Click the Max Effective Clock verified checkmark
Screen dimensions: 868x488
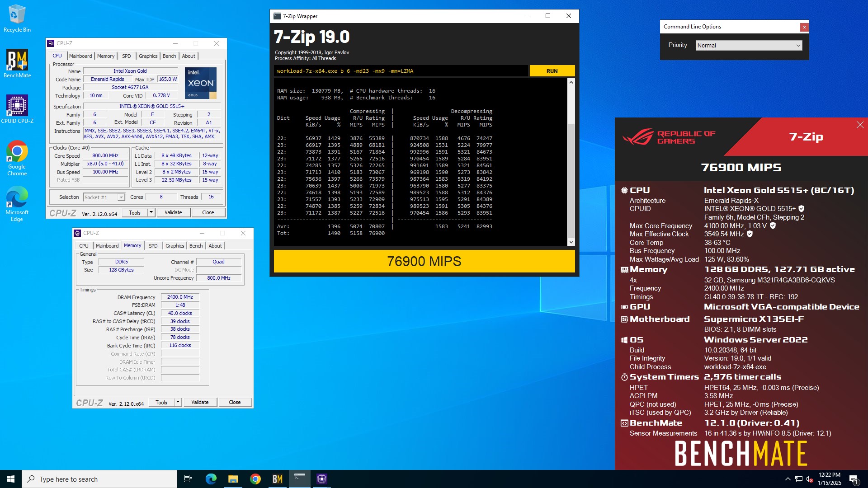(x=750, y=234)
